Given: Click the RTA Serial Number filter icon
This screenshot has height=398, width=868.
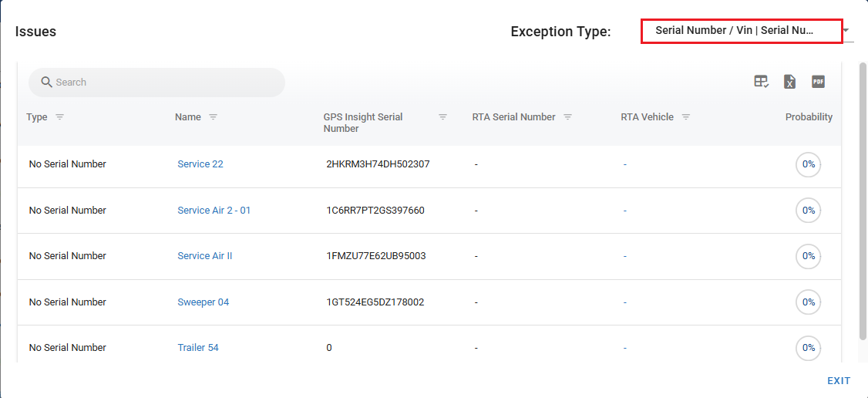Looking at the screenshot, I should 567,117.
